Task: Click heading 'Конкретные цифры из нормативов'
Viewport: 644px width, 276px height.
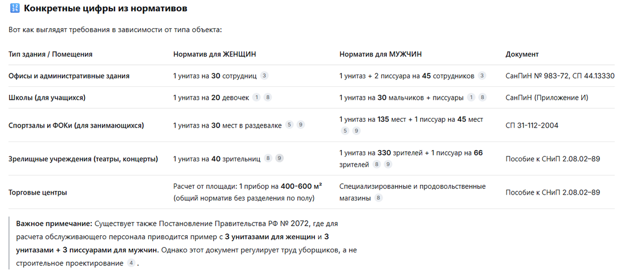Action: point(106,9)
